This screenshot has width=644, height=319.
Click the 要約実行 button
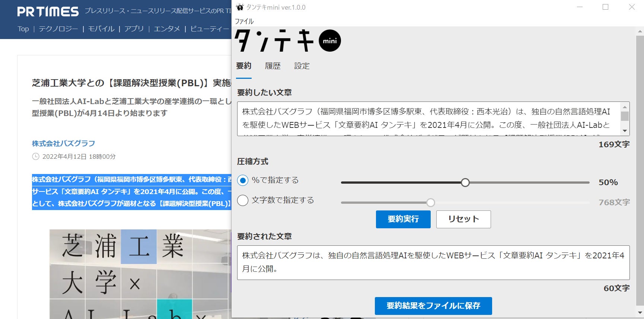(x=403, y=219)
